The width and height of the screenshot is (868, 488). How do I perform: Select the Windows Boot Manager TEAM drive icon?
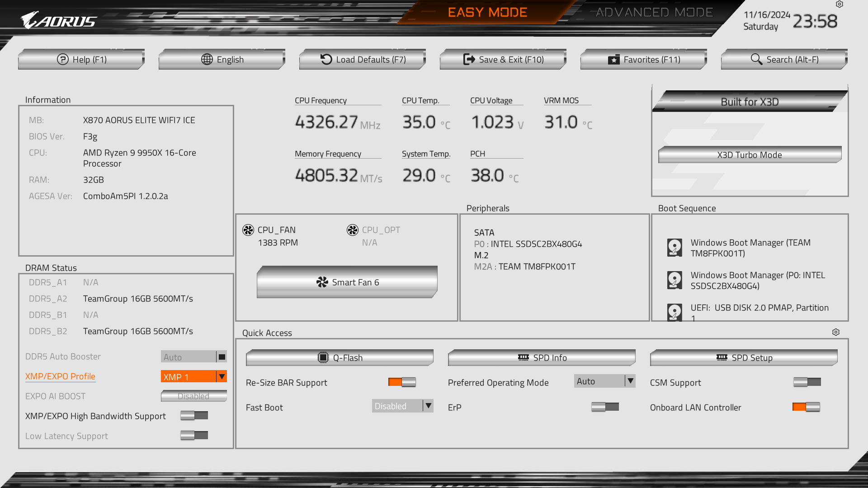pyautogui.click(x=675, y=248)
